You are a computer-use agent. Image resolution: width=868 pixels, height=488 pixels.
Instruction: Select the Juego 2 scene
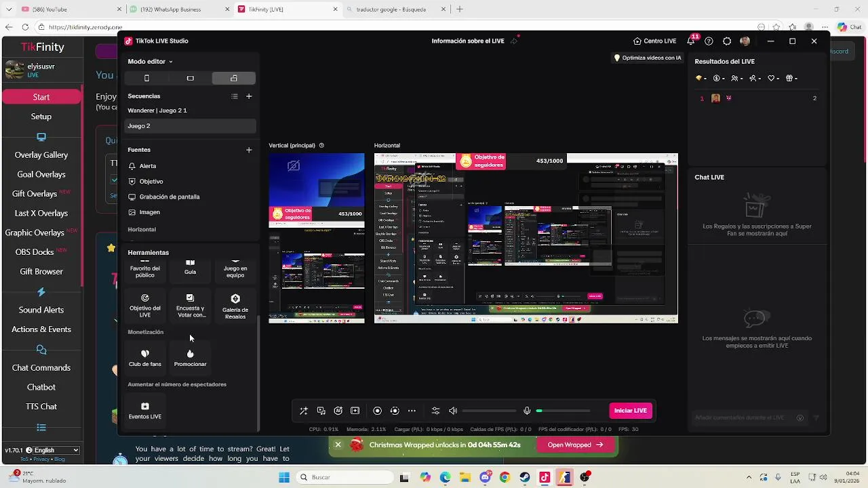tap(190, 126)
